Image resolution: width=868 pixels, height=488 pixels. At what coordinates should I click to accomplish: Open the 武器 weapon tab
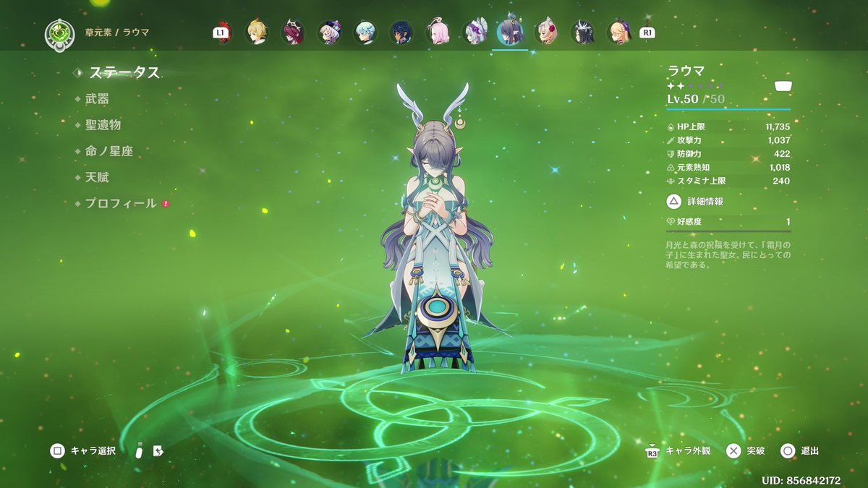97,99
